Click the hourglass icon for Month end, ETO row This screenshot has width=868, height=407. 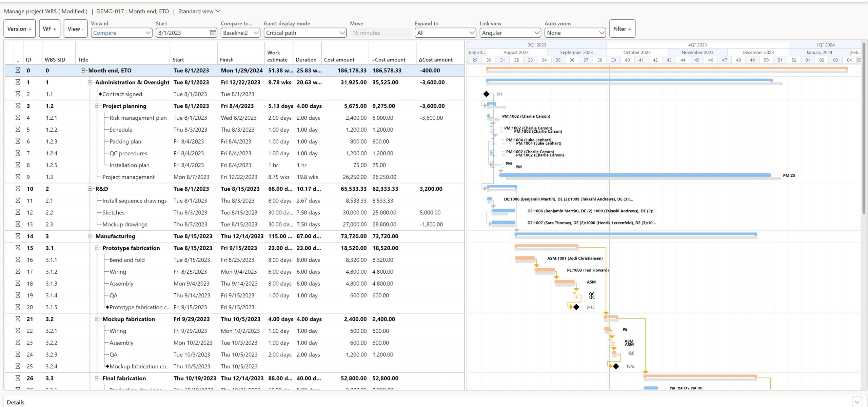point(18,70)
